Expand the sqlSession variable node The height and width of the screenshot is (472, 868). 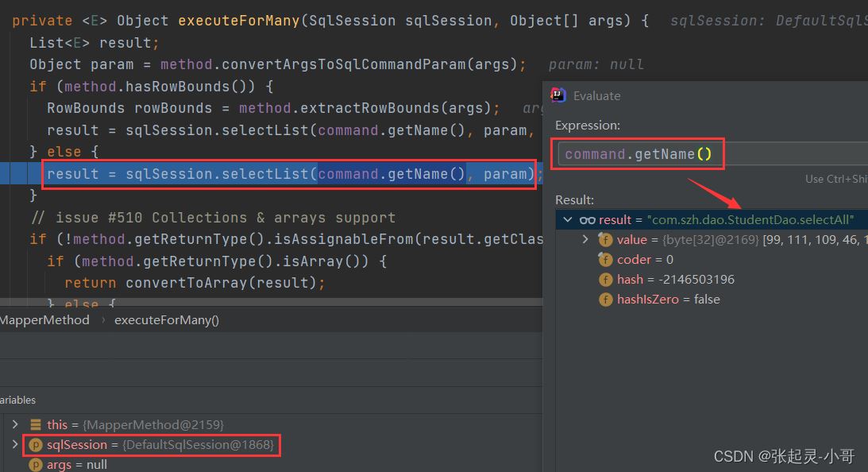coord(15,444)
